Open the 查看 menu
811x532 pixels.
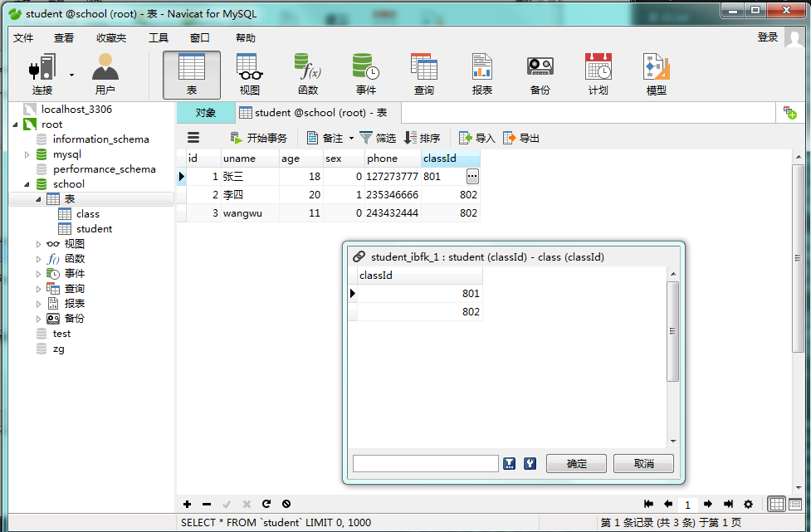click(x=64, y=37)
